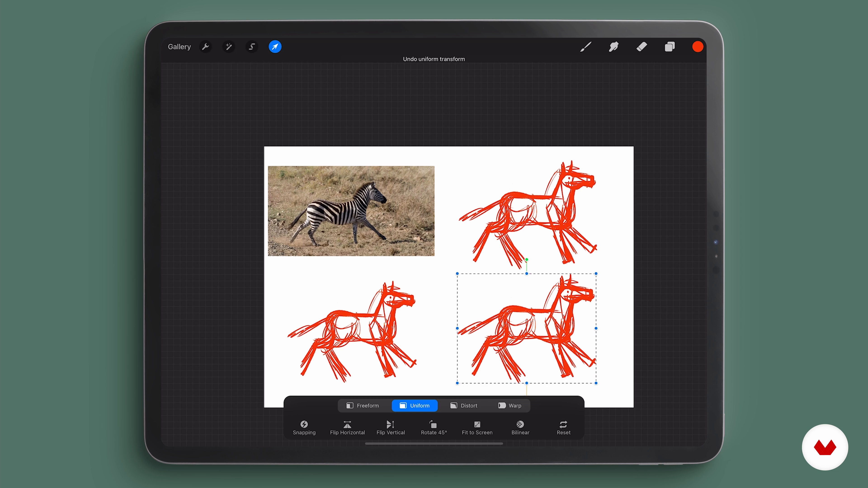Select the Smudge tool

[614, 47]
